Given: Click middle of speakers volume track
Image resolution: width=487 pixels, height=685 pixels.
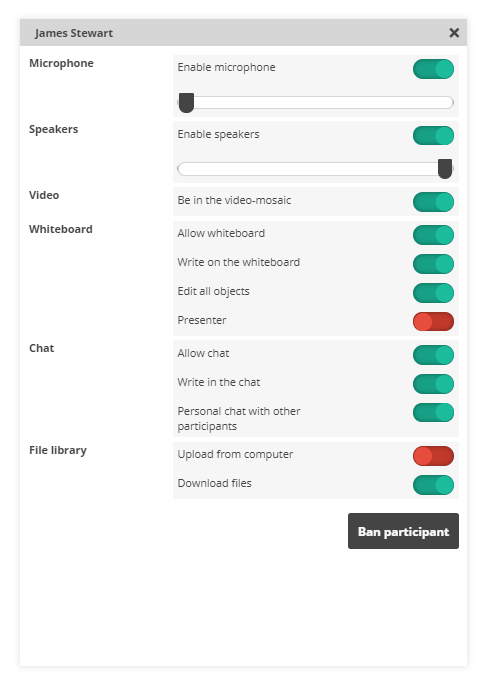Looking at the screenshot, I should (x=315, y=169).
